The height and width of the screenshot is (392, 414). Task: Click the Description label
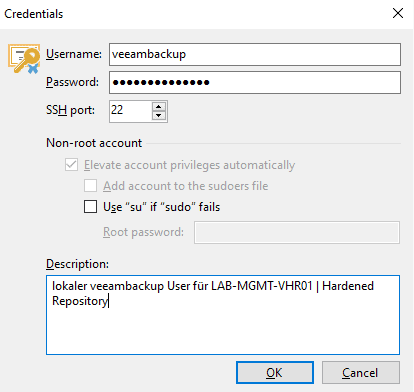[77, 264]
